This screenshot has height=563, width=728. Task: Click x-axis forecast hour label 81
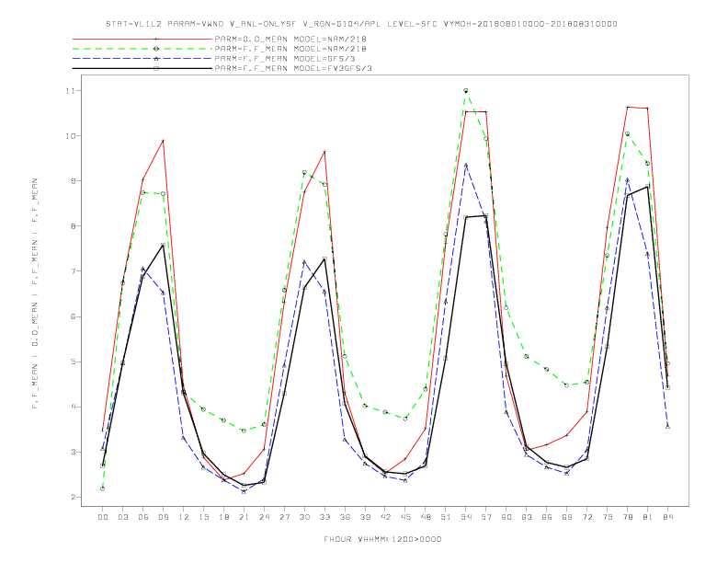click(x=648, y=517)
